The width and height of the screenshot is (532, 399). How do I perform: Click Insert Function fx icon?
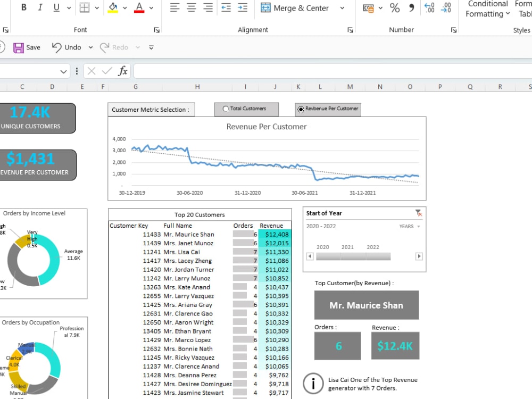(122, 71)
